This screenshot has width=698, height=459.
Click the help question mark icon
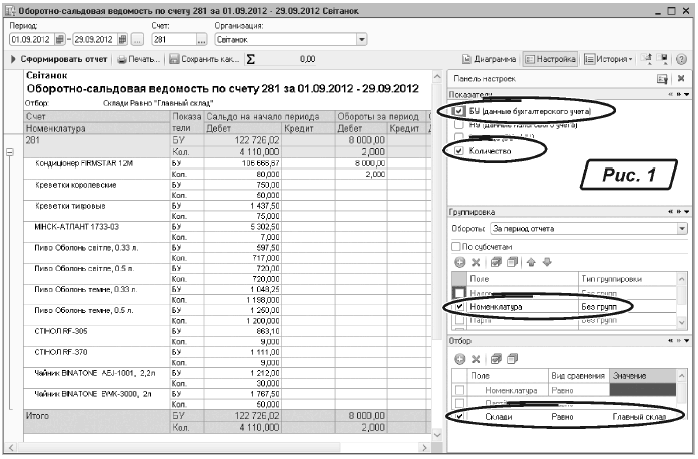tap(679, 59)
